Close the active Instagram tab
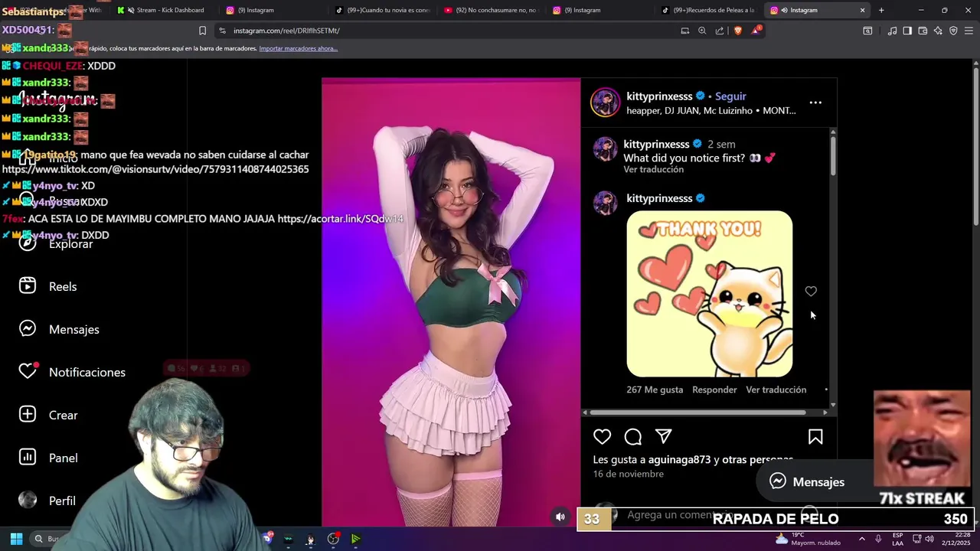The image size is (980, 551). point(862,10)
